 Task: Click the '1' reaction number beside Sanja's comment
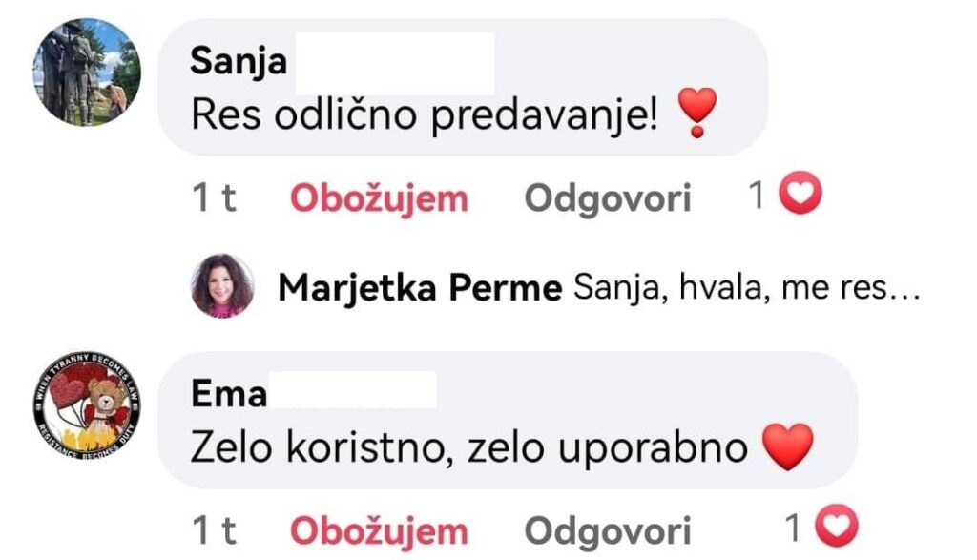[x=757, y=197]
